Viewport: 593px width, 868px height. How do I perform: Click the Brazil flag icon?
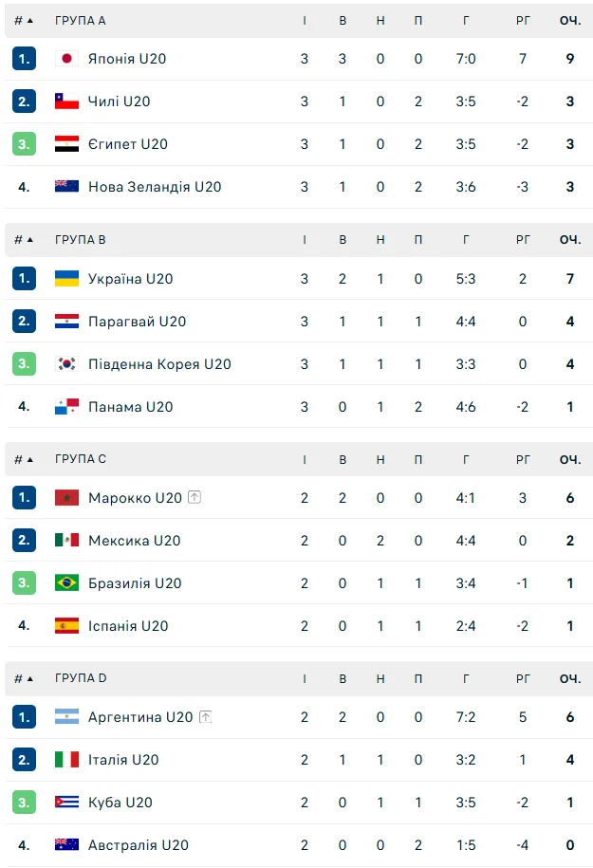pyautogui.click(x=66, y=583)
